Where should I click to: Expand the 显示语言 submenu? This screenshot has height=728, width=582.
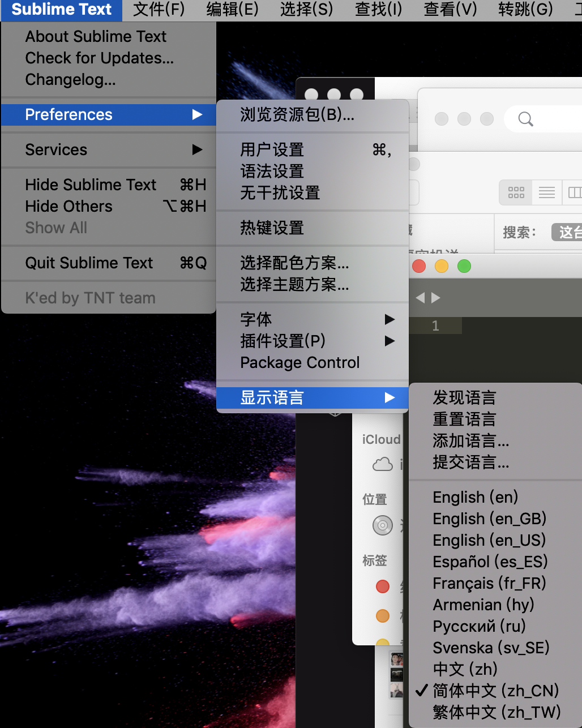pos(313,397)
